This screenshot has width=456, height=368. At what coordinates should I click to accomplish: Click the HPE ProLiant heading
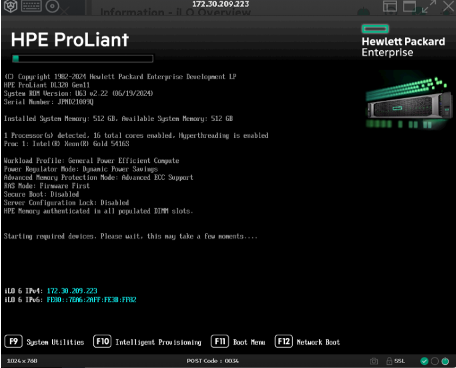tap(70, 40)
